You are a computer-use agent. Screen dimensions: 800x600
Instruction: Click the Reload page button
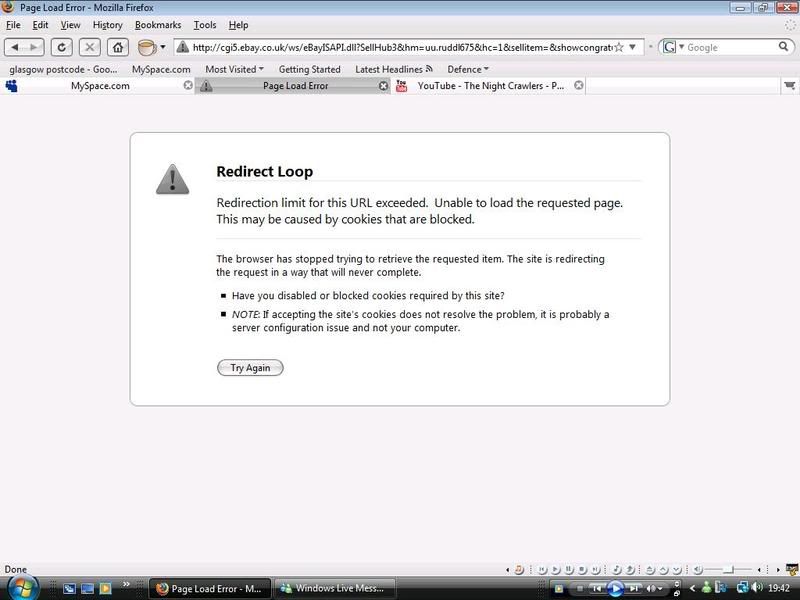tap(62, 47)
